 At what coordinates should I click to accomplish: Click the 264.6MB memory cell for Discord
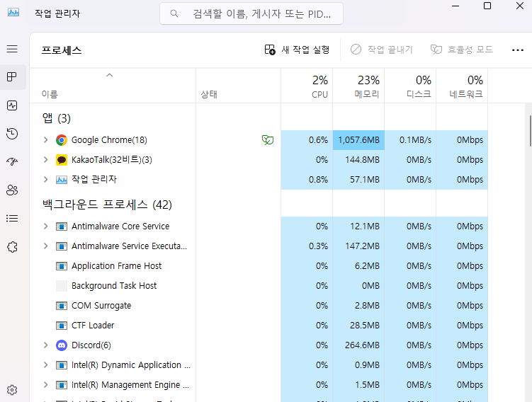click(358, 345)
